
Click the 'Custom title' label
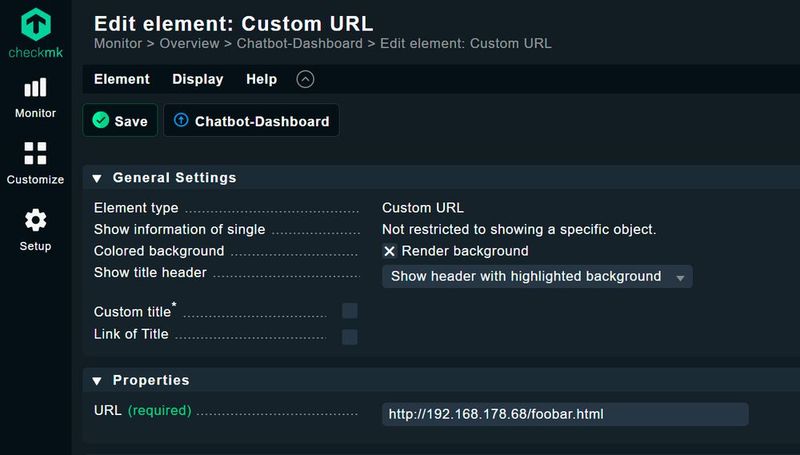pos(132,312)
